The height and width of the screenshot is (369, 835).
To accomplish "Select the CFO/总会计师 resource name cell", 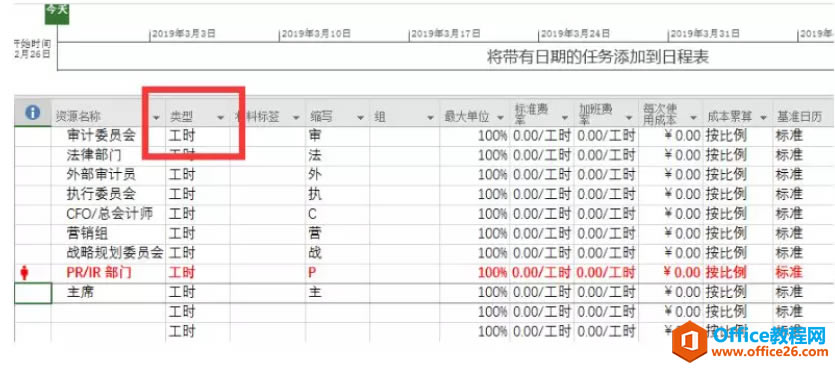I will (x=108, y=214).
